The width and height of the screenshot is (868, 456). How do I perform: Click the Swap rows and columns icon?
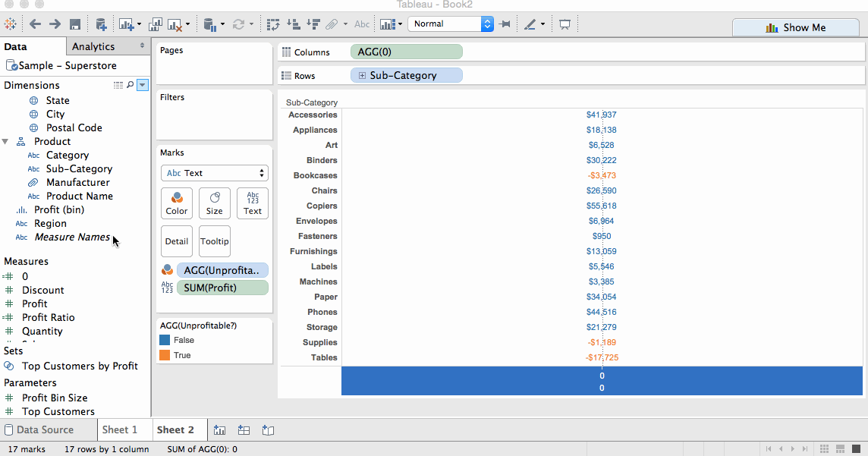[x=274, y=24]
